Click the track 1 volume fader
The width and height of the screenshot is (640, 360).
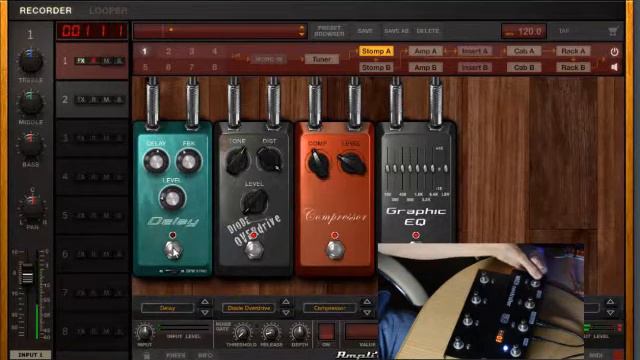tap(27, 274)
